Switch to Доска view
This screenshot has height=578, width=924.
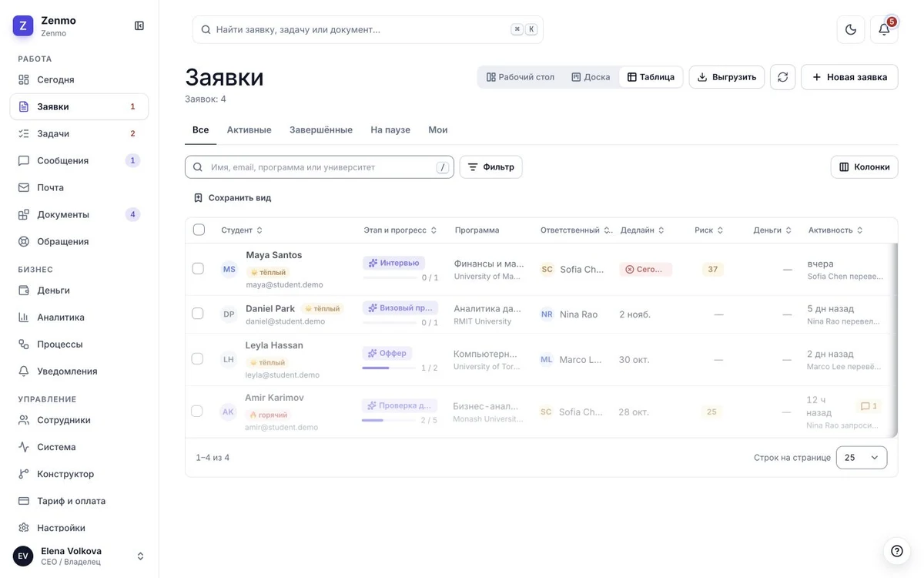pos(591,77)
